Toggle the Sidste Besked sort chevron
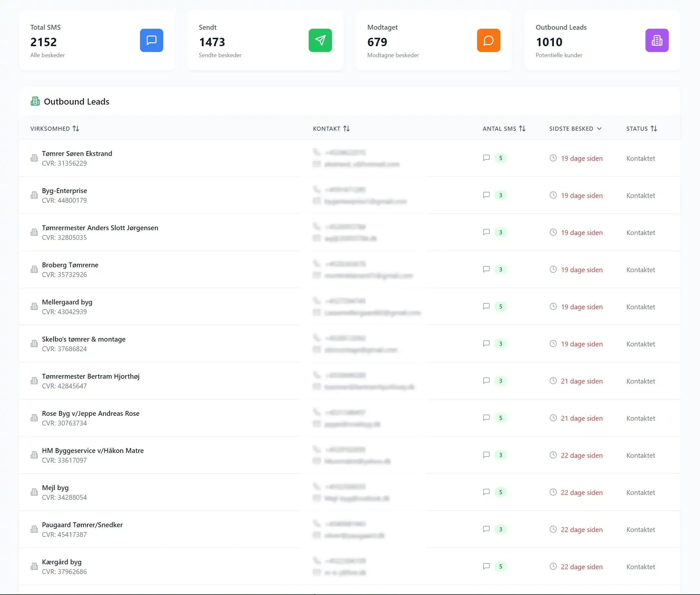This screenshot has width=700, height=595. (599, 128)
